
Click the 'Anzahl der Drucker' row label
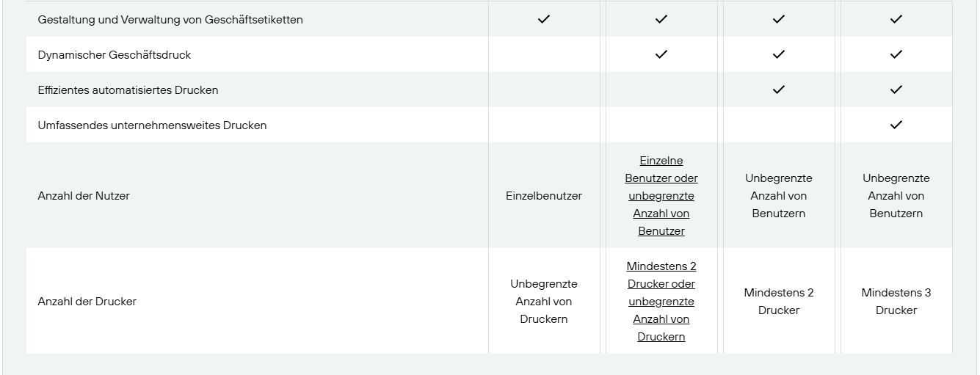(87, 302)
